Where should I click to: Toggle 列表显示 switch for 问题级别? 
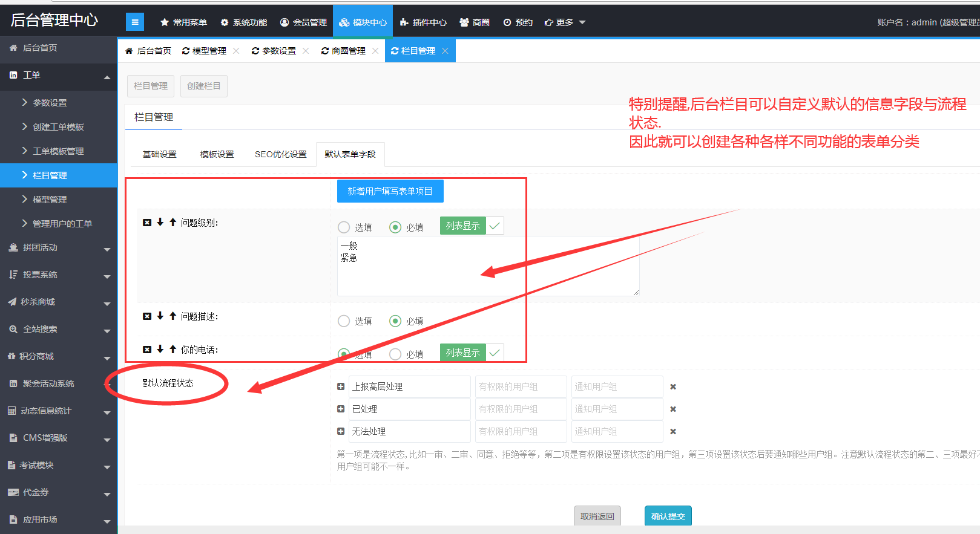coord(472,226)
